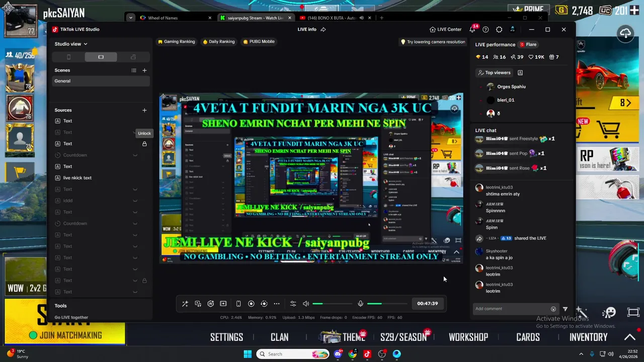The height and width of the screenshot is (362, 644).
Task: Open notifications bell with 14 badge
Action: tap(472, 29)
